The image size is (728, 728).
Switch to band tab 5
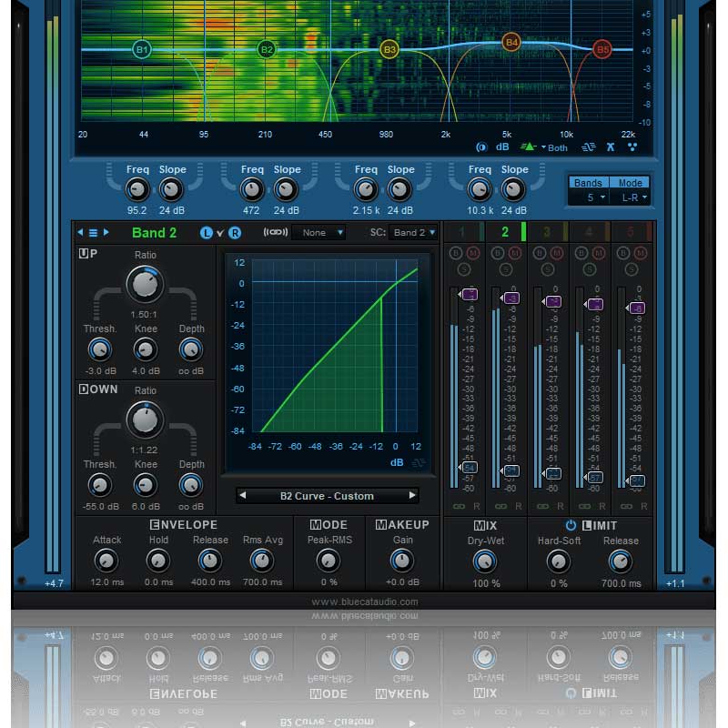632,232
